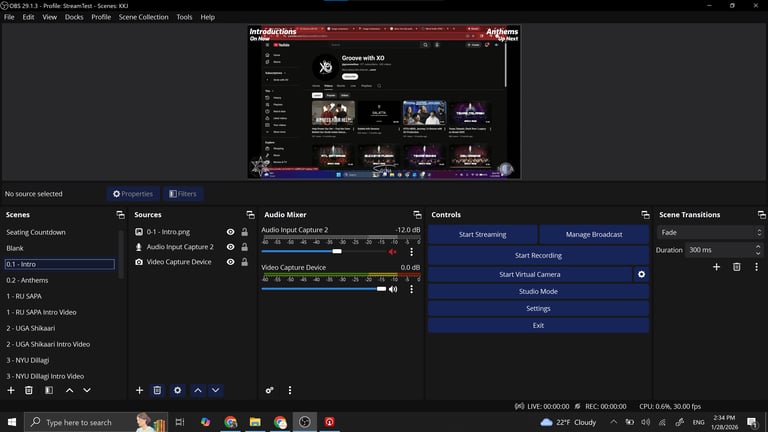Remove scene transition with trash icon
The width and height of the screenshot is (768, 432).
pyautogui.click(x=737, y=267)
